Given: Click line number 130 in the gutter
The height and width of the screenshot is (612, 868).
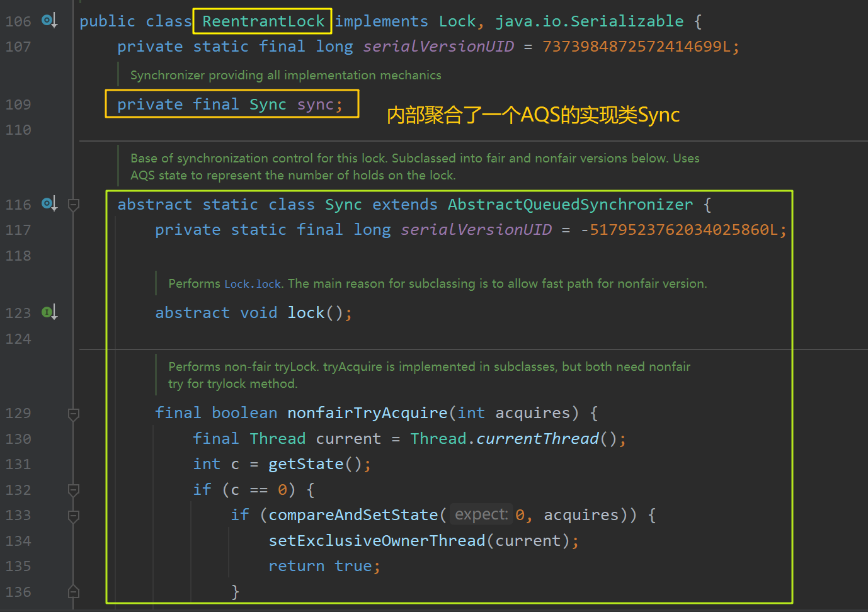Looking at the screenshot, I should 18,439.
